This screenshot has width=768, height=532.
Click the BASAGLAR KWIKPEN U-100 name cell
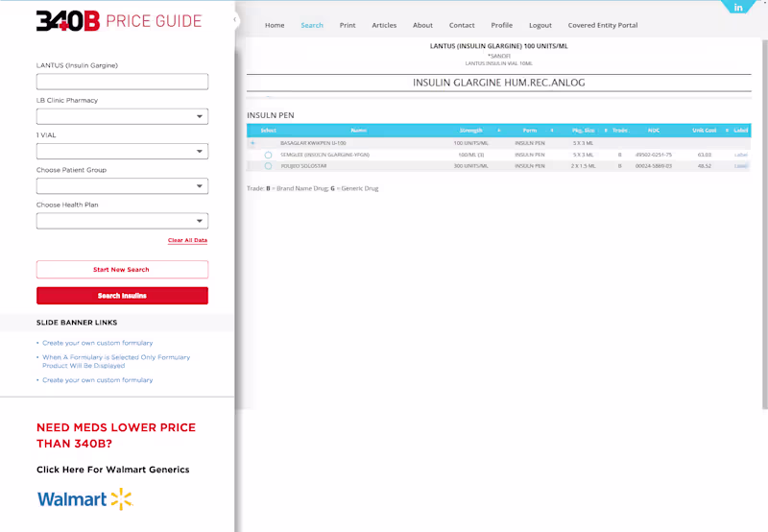click(x=313, y=143)
